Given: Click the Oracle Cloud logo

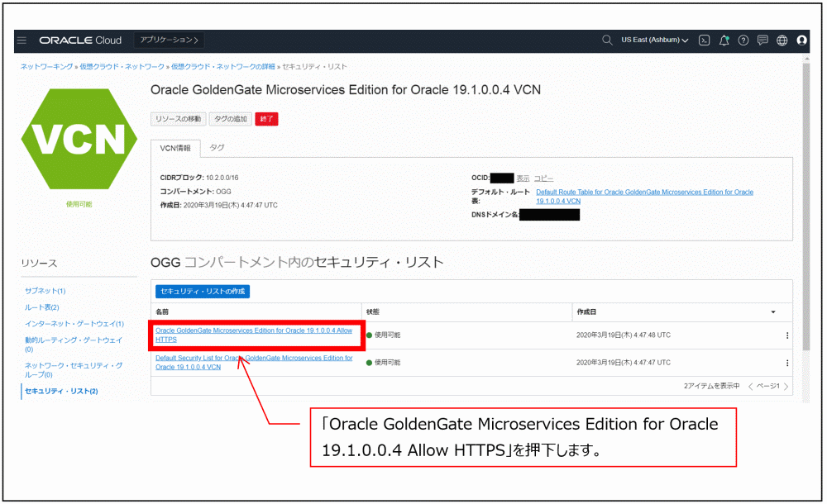Looking at the screenshot, I should coord(80,40).
